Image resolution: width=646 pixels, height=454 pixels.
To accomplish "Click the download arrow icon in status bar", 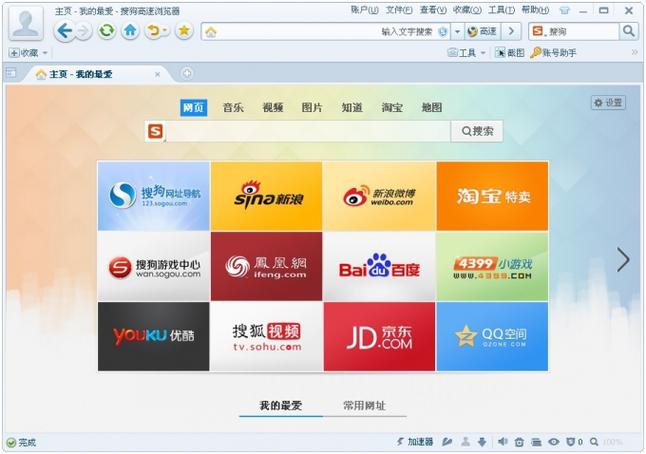I will (482, 442).
